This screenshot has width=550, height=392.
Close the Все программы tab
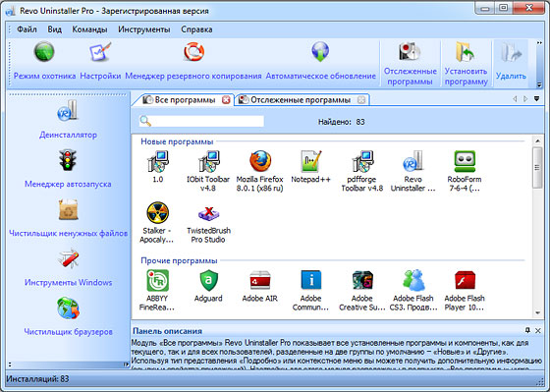(x=226, y=100)
